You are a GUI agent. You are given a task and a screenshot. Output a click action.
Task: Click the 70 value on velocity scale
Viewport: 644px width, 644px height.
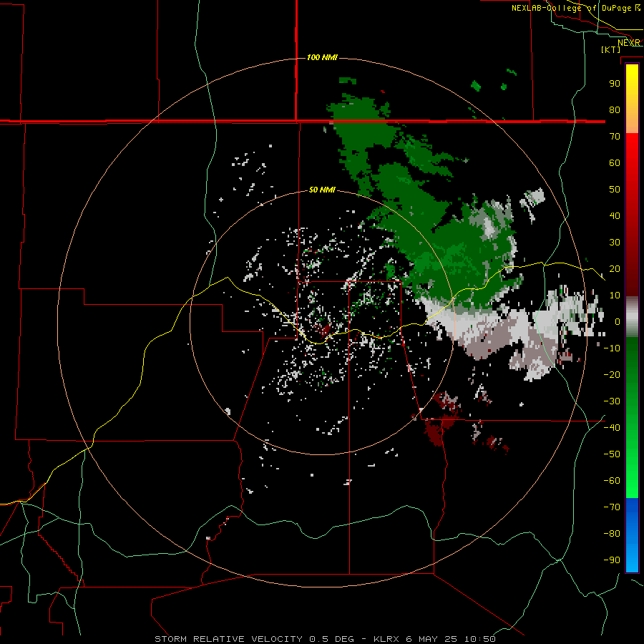pyautogui.click(x=615, y=137)
